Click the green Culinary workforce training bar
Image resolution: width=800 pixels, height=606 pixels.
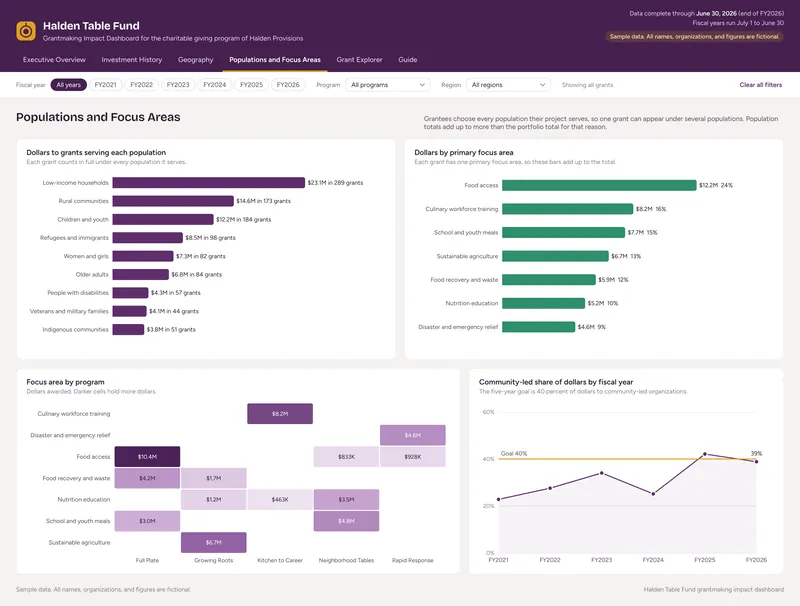click(567, 209)
